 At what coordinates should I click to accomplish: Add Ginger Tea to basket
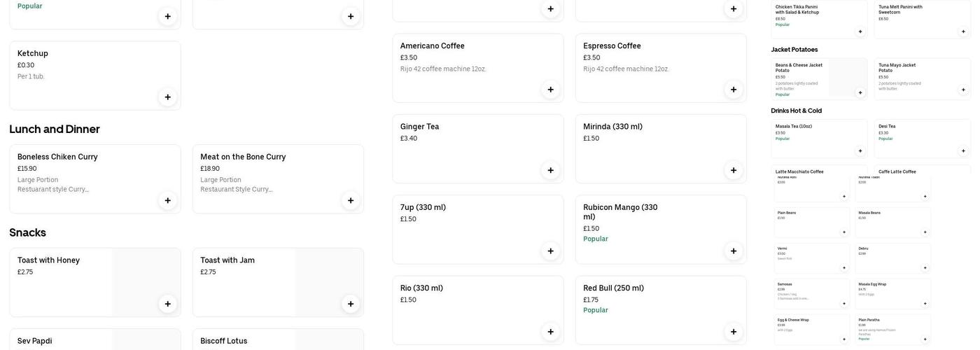click(x=550, y=170)
